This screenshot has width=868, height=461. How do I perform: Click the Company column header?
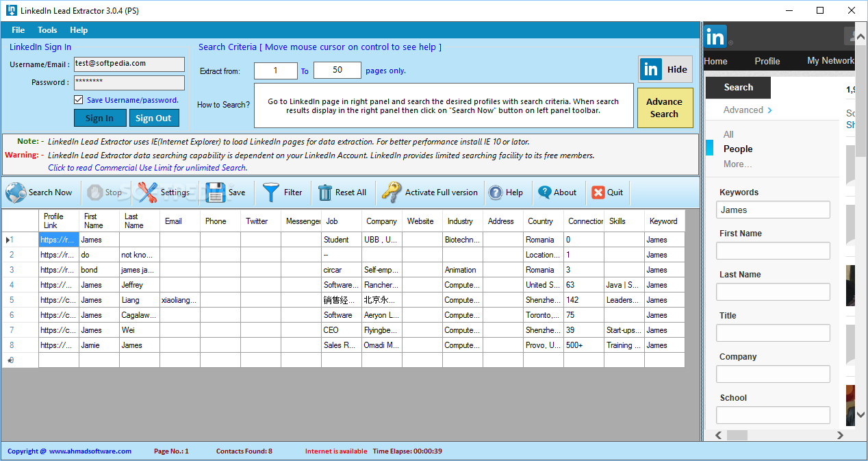click(x=382, y=221)
